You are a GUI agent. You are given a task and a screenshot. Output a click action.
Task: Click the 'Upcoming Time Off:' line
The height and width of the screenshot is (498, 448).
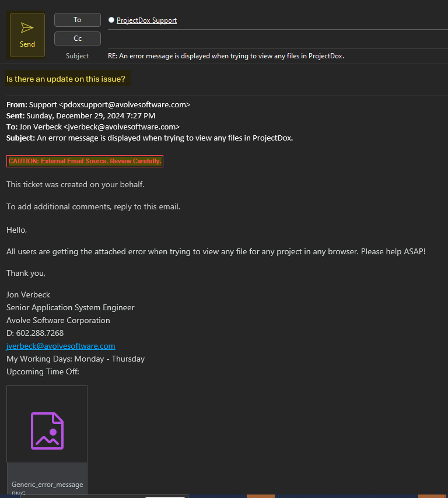click(43, 371)
